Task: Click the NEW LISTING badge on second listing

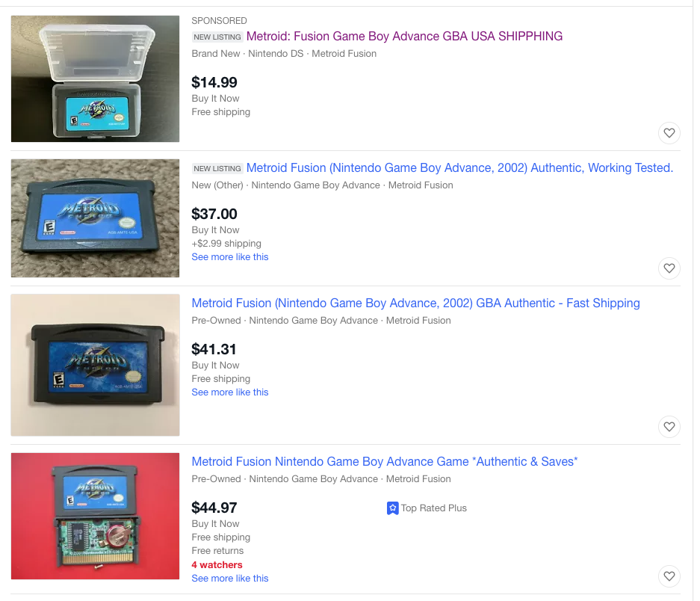Action: click(217, 168)
